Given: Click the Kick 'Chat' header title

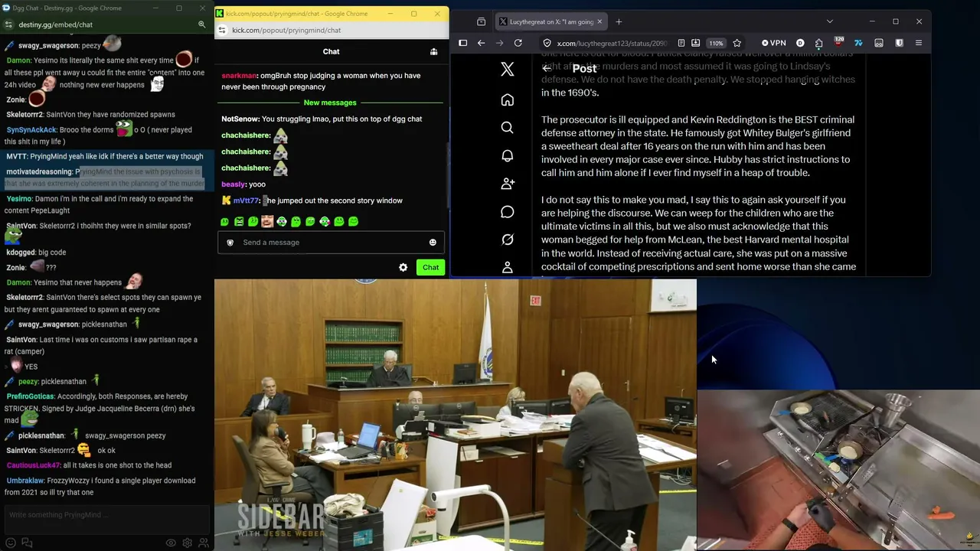Looking at the screenshot, I should click(x=331, y=51).
